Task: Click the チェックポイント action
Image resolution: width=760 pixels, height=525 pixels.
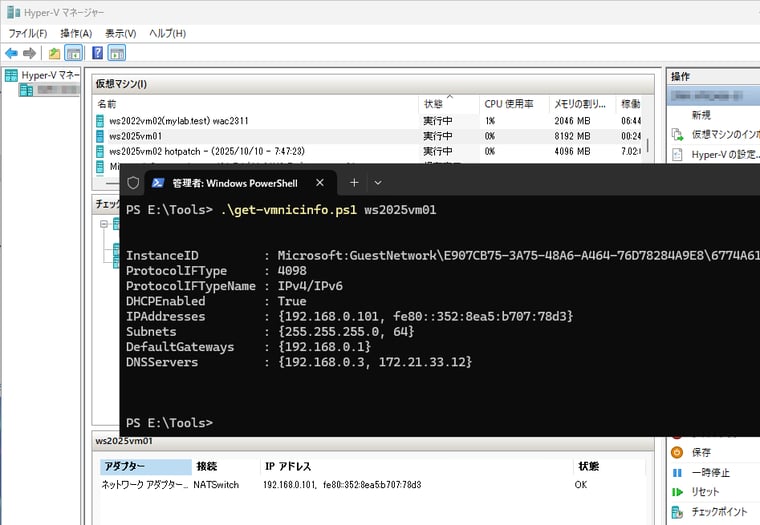Action: (x=719, y=511)
